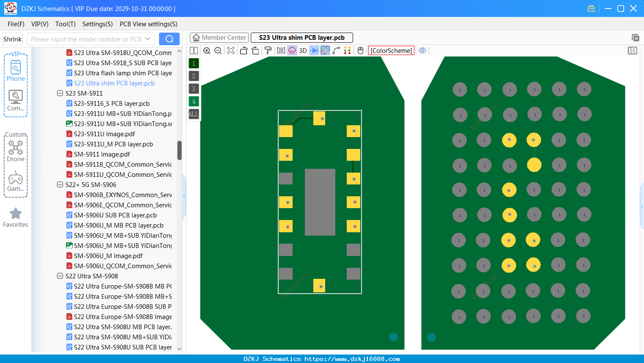This screenshot has width=644, height=363.
Task: Click file tree scroll down arrow
Action: pyautogui.click(x=179, y=349)
